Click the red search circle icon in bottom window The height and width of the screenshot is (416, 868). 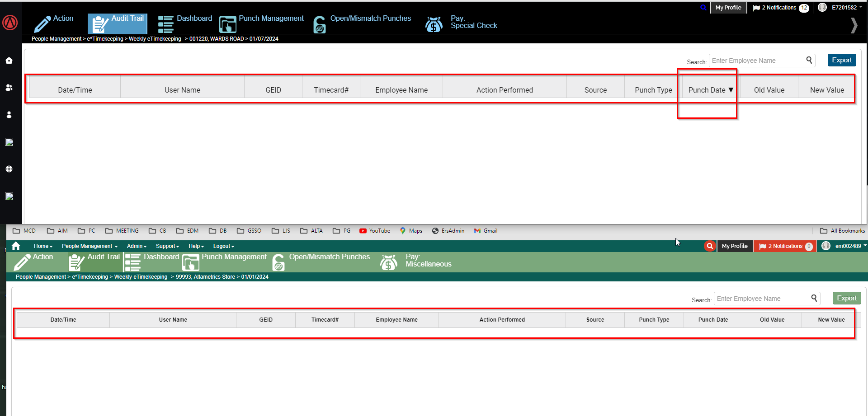click(x=710, y=246)
